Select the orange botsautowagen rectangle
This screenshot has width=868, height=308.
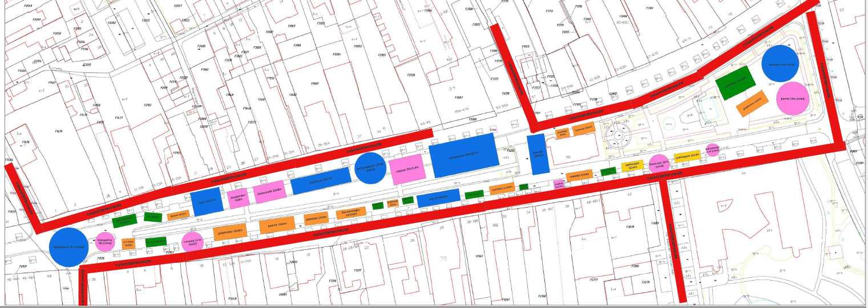(349, 214)
